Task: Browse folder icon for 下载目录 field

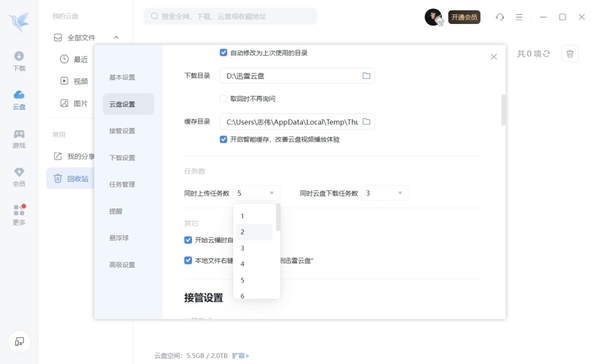Action: pos(366,75)
